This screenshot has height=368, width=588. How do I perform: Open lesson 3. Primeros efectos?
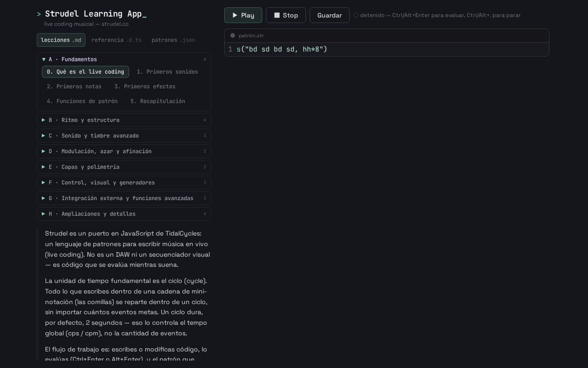pos(145,86)
